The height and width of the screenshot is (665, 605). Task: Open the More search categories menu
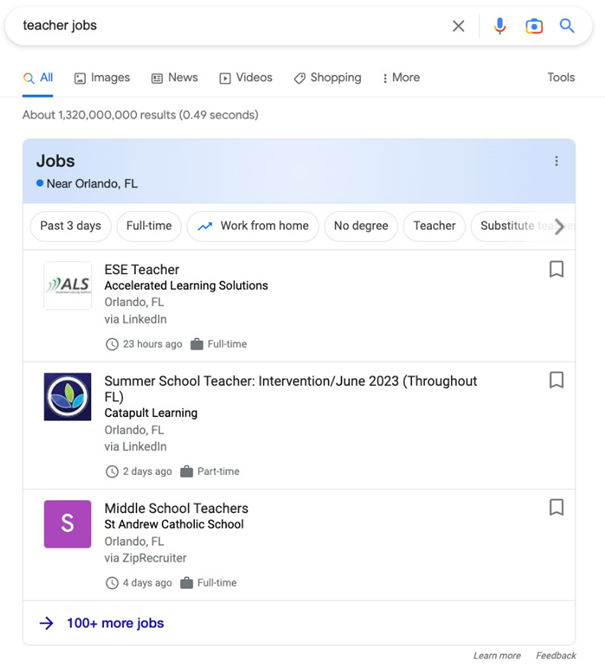point(401,78)
